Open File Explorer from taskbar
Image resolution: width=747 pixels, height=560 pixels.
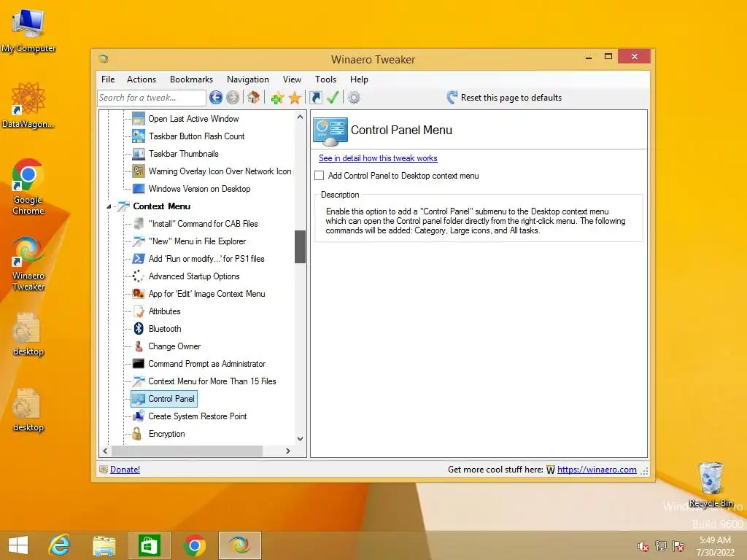coord(104,545)
